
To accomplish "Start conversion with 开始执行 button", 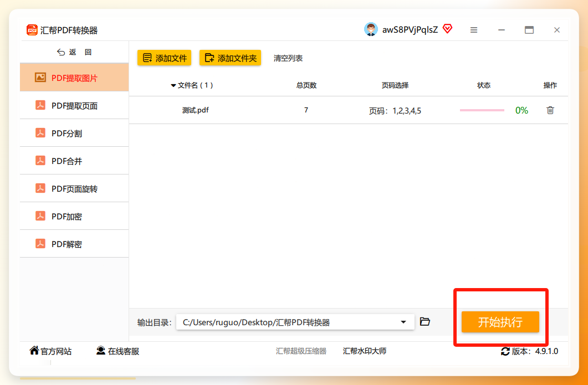I will click(500, 322).
